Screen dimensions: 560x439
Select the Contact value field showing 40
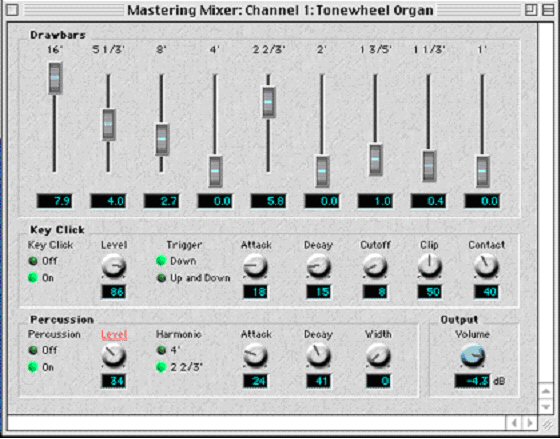tap(486, 292)
